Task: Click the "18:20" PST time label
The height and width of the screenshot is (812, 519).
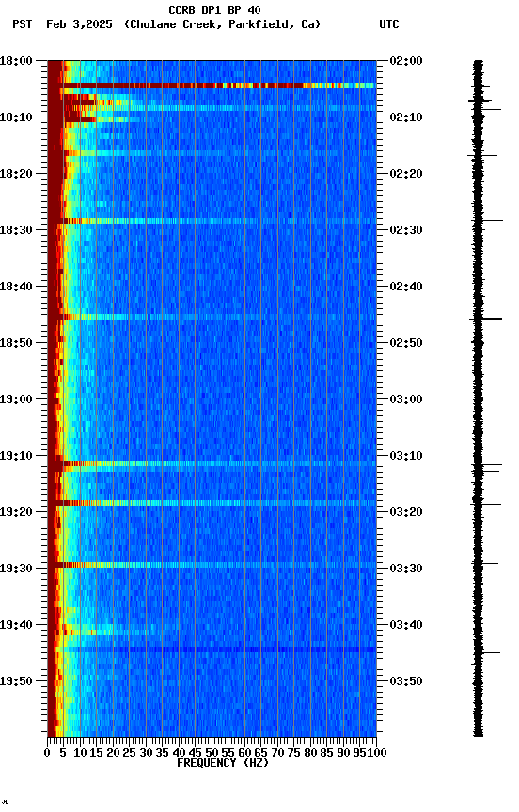Action: (16, 174)
